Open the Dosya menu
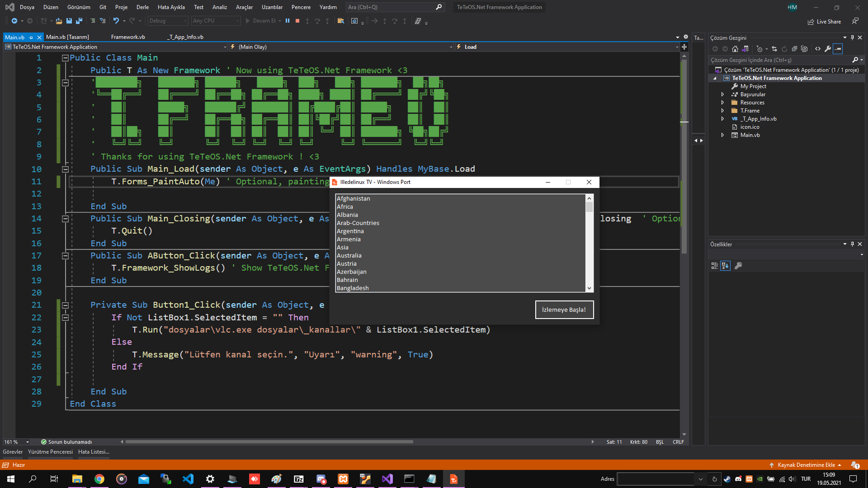Screen dimensions: 868x488 pos(27,7)
